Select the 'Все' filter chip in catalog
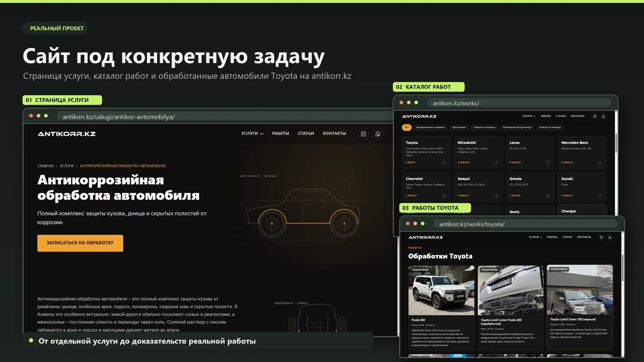Viewport: 644px width, 362px height. [x=407, y=127]
